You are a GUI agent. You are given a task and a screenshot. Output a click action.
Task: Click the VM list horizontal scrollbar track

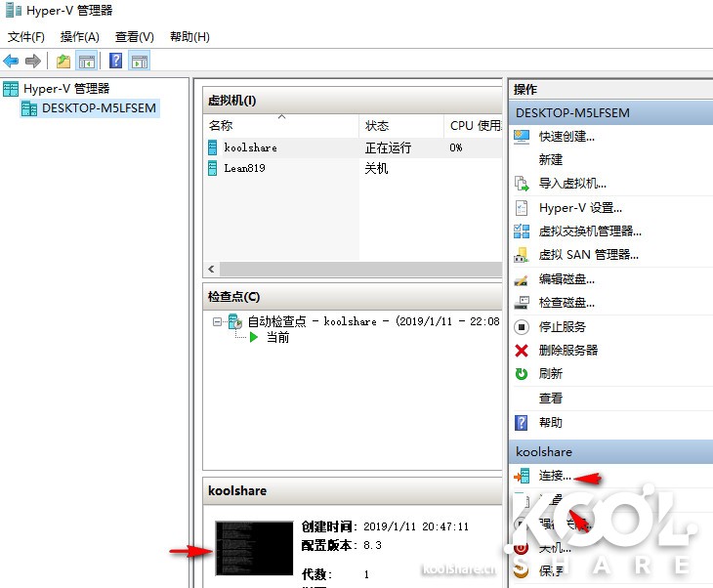tap(360, 269)
